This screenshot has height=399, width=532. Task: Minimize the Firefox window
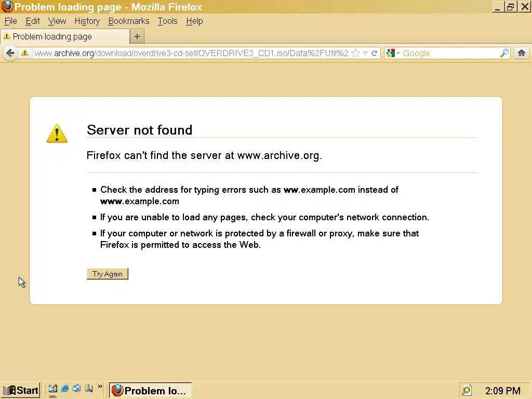pyautogui.click(x=497, y=7)
